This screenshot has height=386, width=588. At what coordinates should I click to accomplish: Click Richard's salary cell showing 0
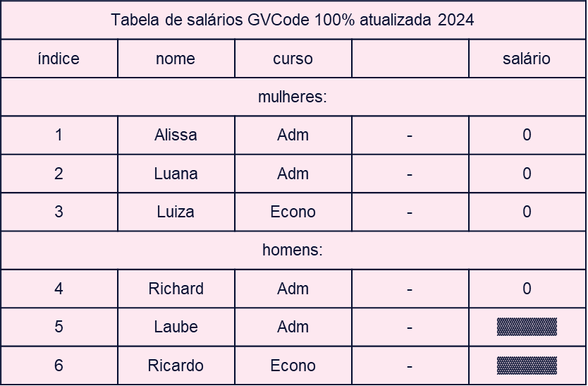(x=527, y=289)
